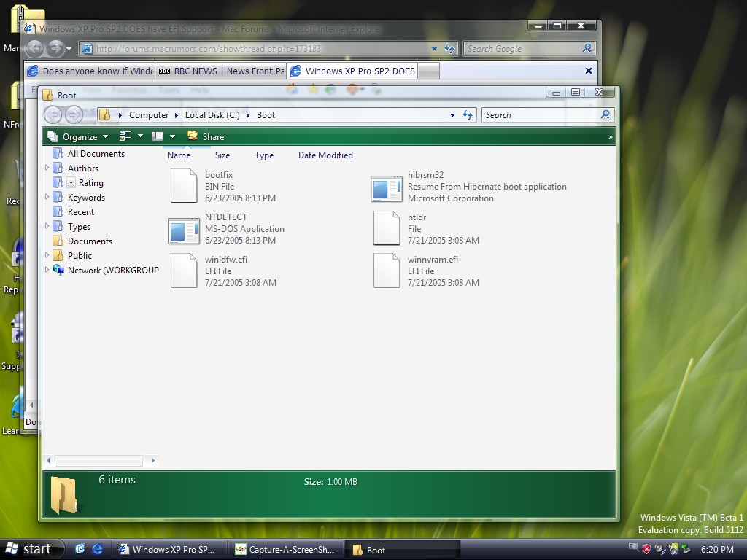The width and height of the screenshot is (747, 560).
Task: Select the bootfix BIN file icon
Action: point(184,186)
